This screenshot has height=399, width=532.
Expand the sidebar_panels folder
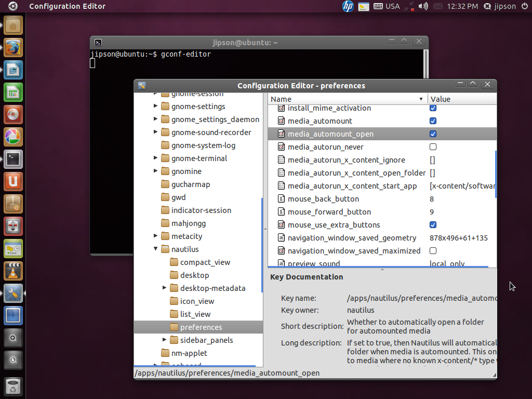click(x=164, y=340)
